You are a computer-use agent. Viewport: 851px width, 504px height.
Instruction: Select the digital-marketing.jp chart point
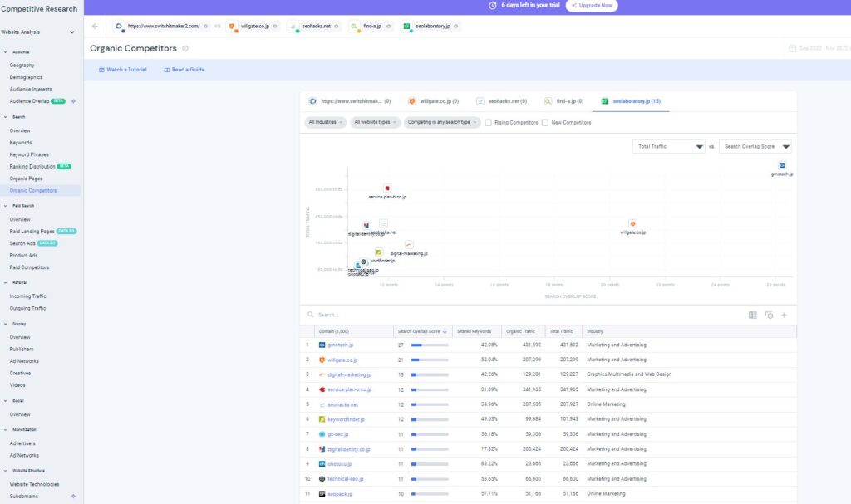tap(409, 245)
